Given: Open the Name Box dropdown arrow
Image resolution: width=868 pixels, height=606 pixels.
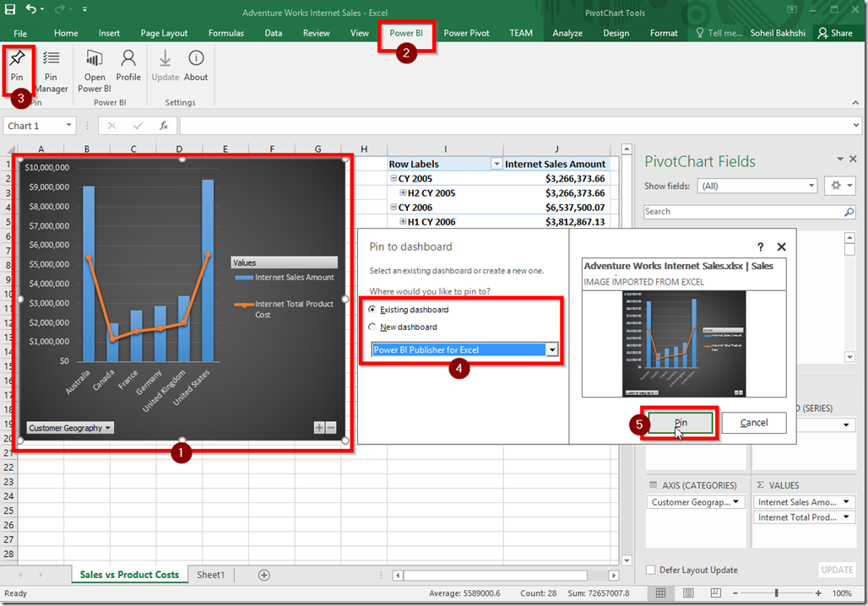Looking at the screenshot, I should coord(68,125).
